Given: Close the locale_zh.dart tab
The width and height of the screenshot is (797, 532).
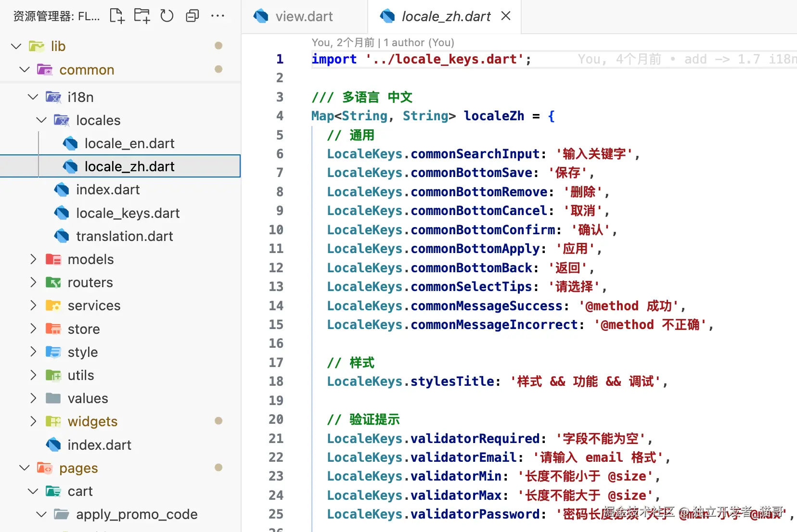Looking at the screenshot, I should 506,16.
